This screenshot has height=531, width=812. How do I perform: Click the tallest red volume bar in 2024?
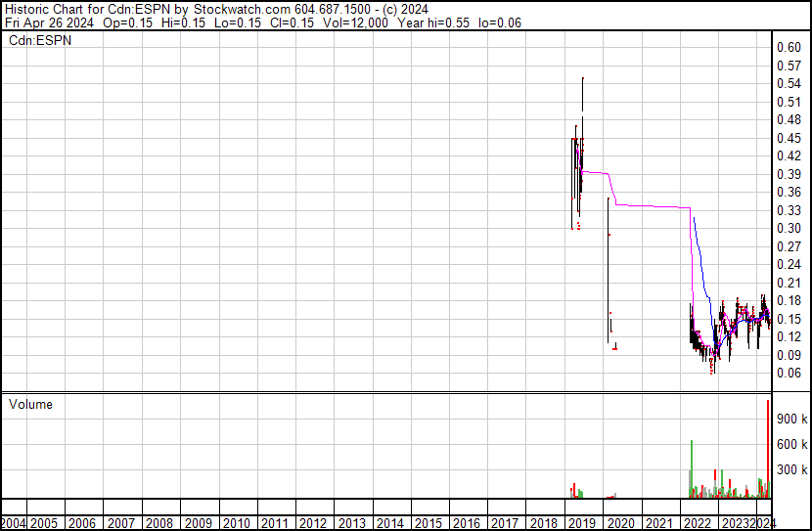tap(768, 449)
